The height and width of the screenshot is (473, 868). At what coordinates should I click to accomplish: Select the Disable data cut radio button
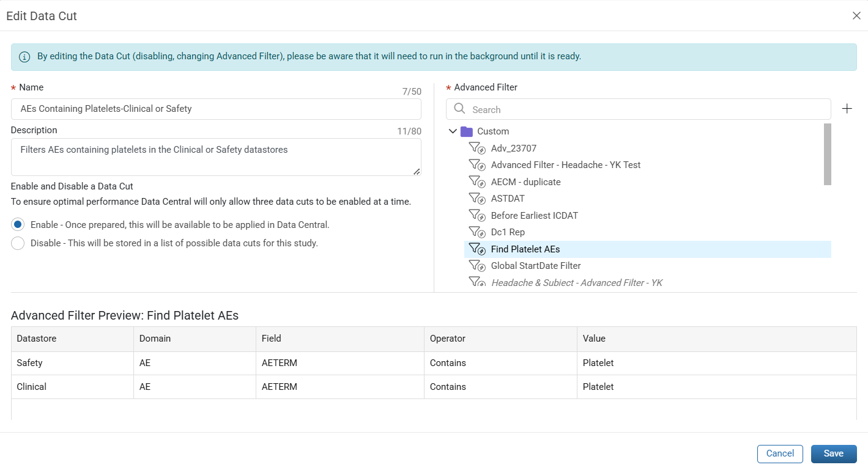(x=18, y=243)
